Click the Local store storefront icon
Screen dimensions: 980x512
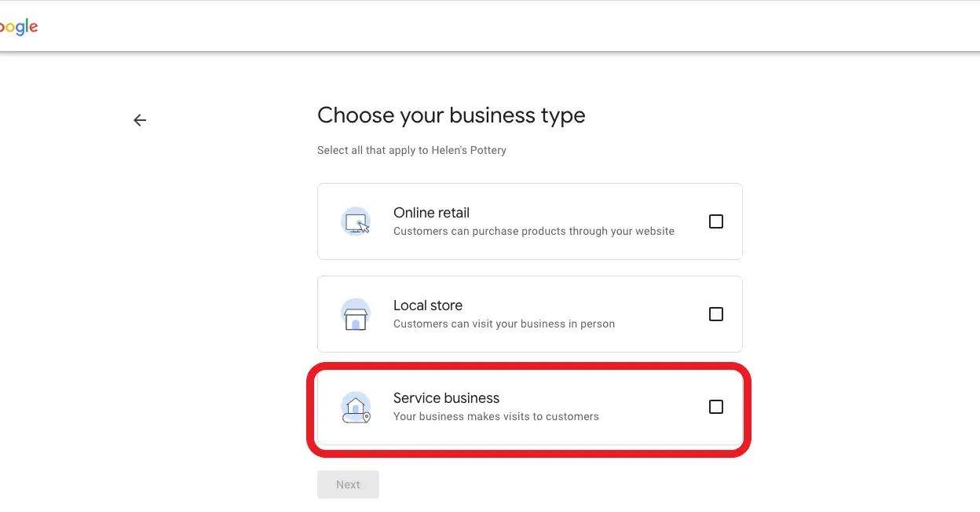[x=357, y=314]
